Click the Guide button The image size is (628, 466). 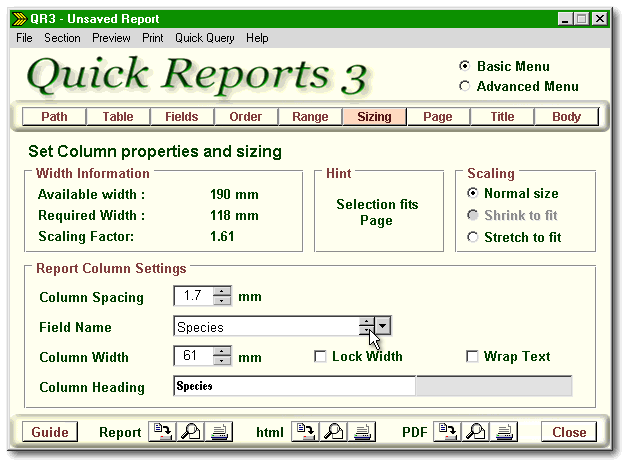click(50, 432)
